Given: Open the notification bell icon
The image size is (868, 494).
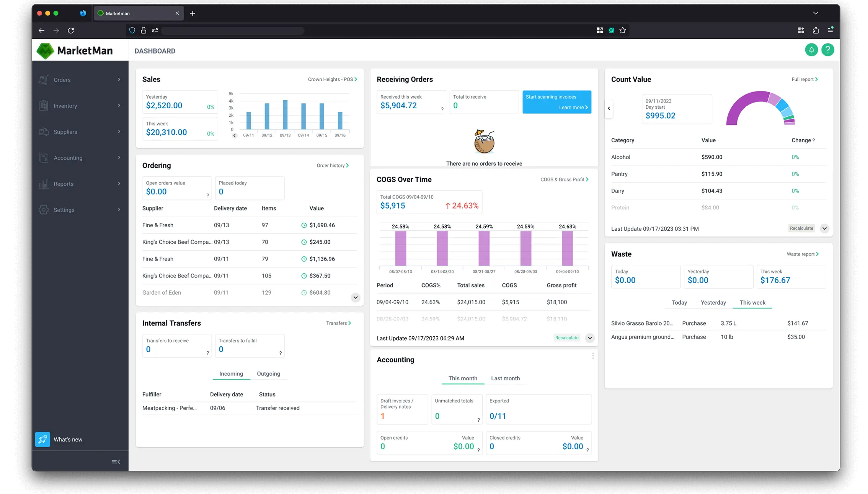Looking at the screenshot, I should (x=811, y=50).
